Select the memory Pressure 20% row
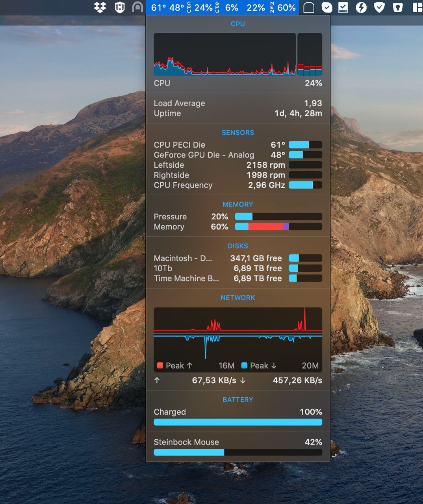 pyautogui.click(x=238, y=217)
